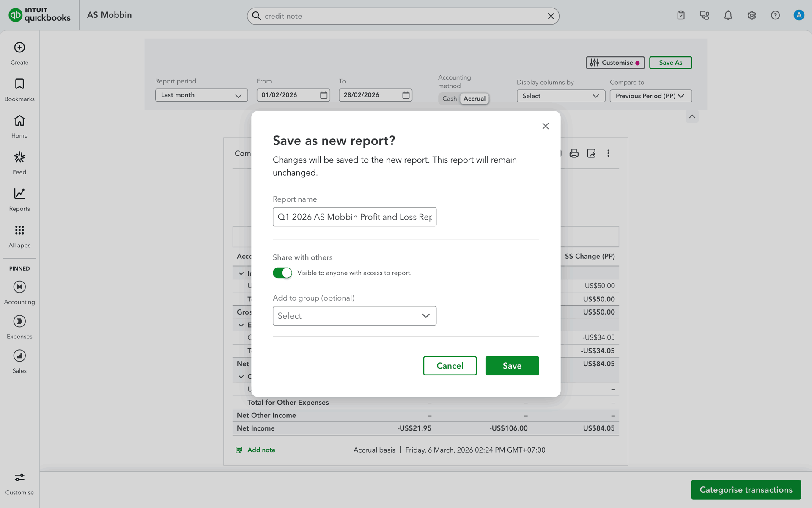Open the Report period dropdown

click(201, 95)
